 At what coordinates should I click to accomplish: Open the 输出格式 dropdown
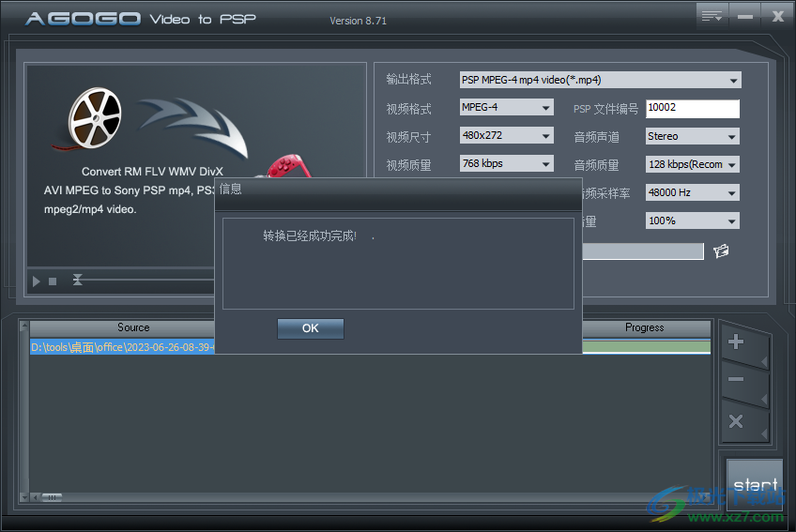click(x=600, y=80)
